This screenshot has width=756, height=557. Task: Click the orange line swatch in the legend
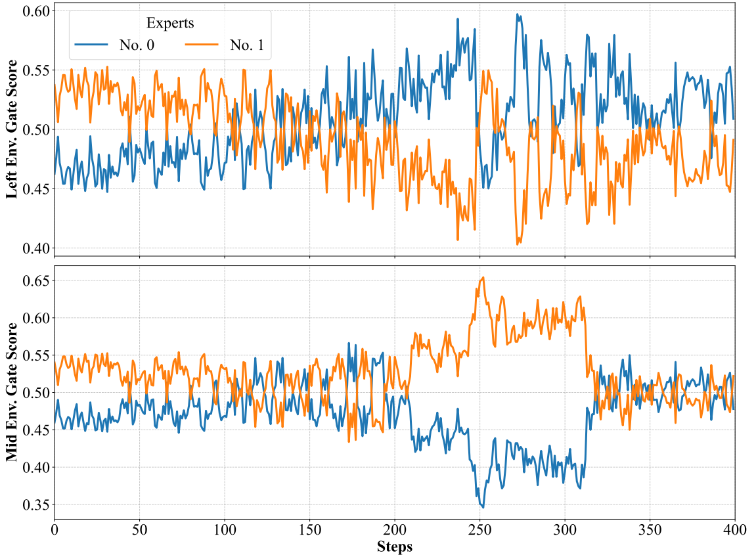click(x=202, y=45)
